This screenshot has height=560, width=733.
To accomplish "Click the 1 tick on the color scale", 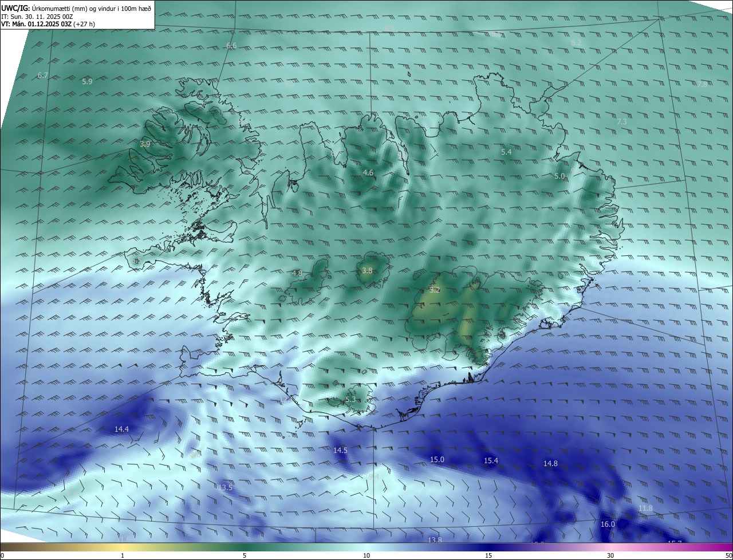I will pos(123,555).
